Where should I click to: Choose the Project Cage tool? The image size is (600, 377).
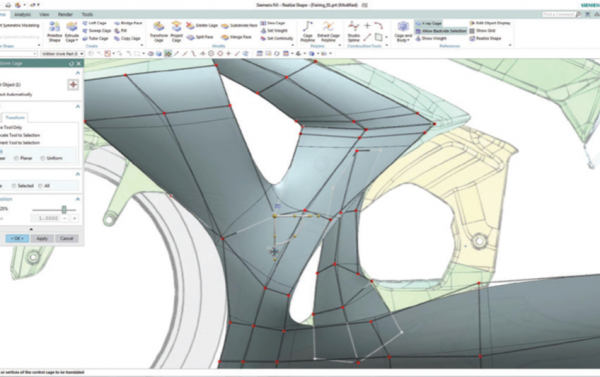click(176, 31)
